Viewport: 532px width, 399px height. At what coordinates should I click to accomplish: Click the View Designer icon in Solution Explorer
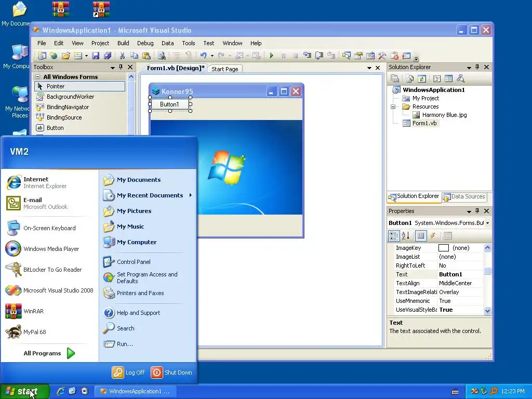[448, 79]
